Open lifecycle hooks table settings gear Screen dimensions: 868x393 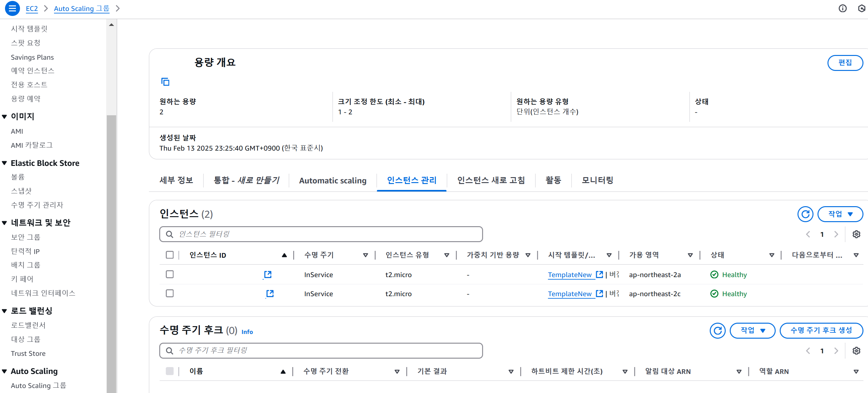click(x=856, y=351)
